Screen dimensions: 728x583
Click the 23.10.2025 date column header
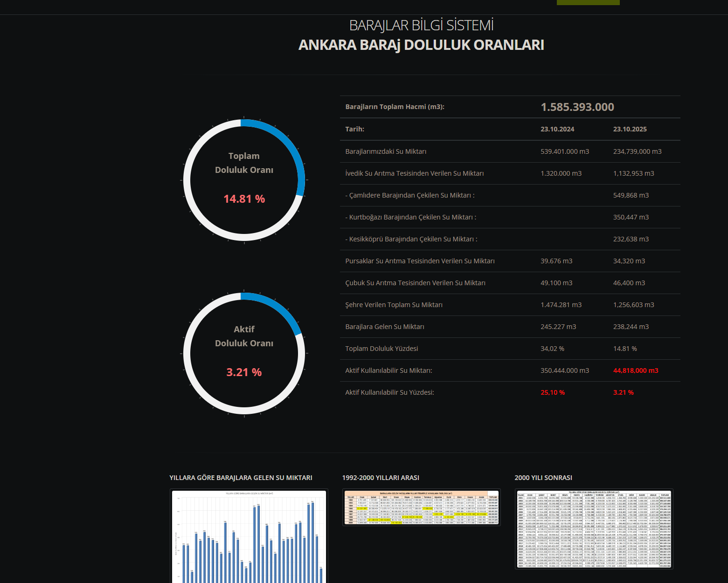(630, 129)
